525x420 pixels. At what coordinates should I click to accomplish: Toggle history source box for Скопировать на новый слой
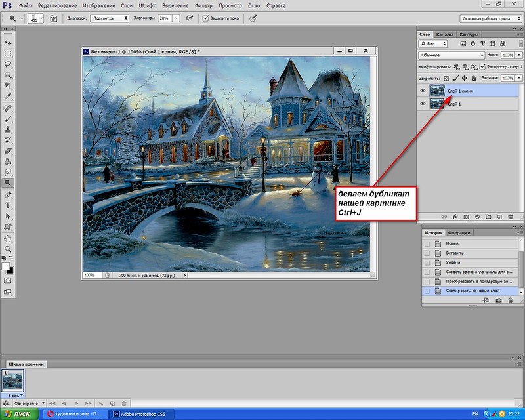[x=427, y=291]
